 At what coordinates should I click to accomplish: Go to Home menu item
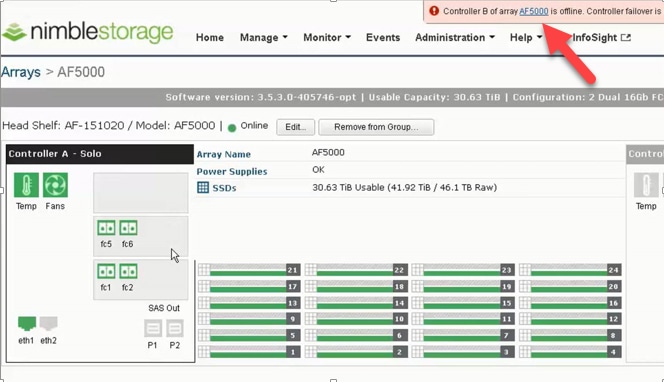[x=210, y=38]
